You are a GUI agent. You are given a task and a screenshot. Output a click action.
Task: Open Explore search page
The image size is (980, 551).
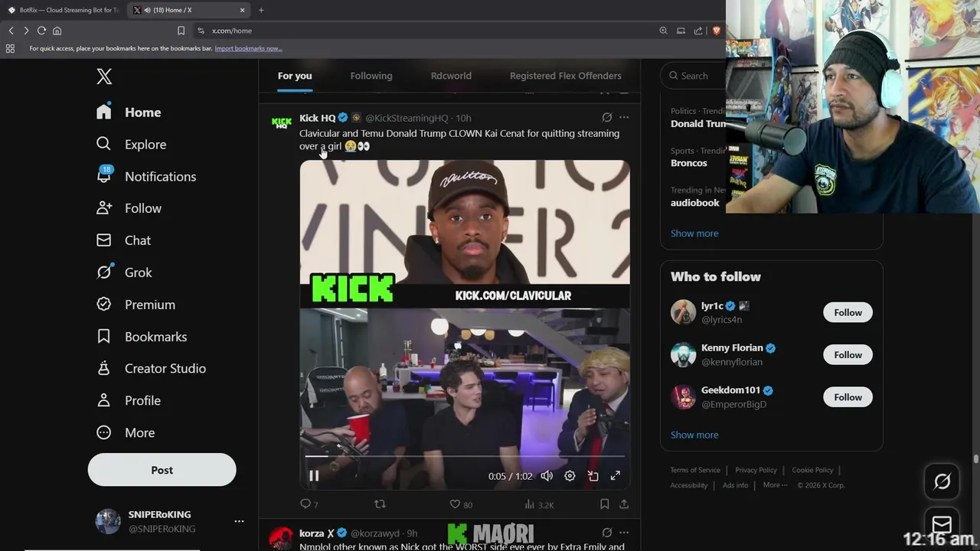coord(131,145)
